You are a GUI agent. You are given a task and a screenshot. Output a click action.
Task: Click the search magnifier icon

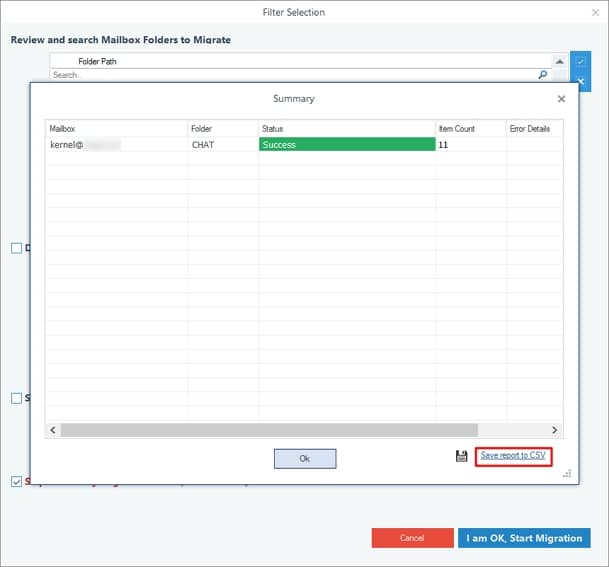pyautogui.click(x=543, y=75)
